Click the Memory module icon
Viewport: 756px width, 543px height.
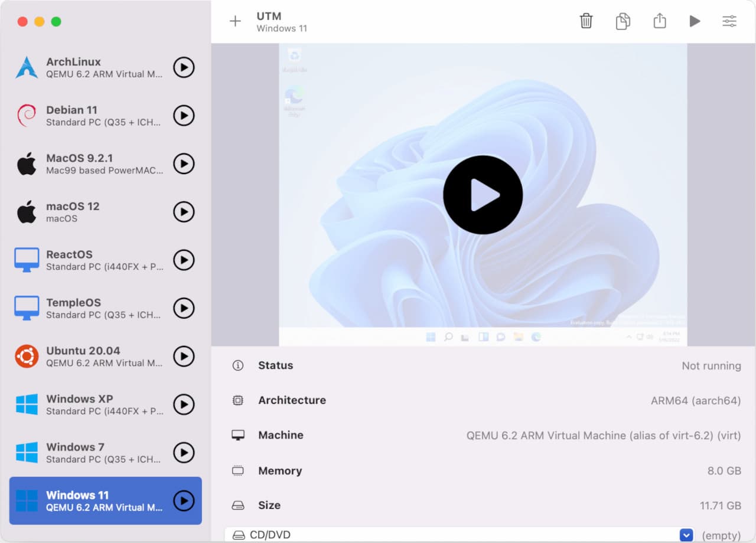238,470
